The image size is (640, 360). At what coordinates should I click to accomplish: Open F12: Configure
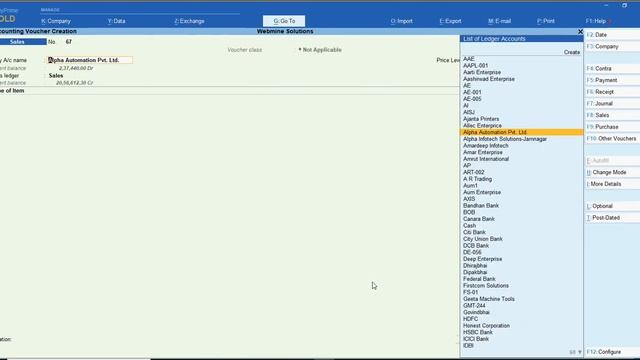pos(612,352)
